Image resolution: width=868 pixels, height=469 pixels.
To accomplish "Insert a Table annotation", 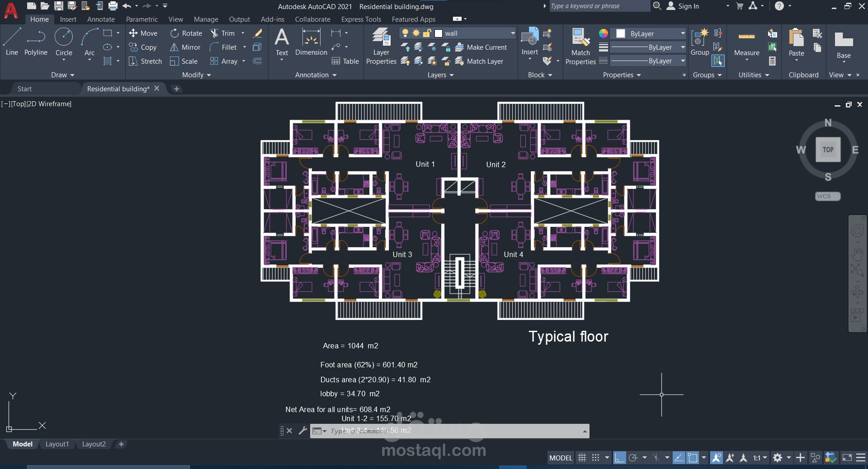I will tap(345, 61).
